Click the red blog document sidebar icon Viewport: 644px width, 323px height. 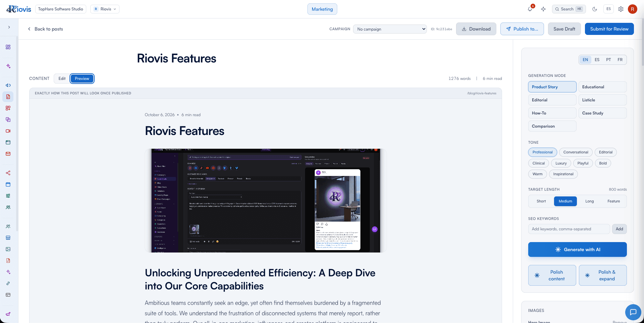tap(8, 97)
